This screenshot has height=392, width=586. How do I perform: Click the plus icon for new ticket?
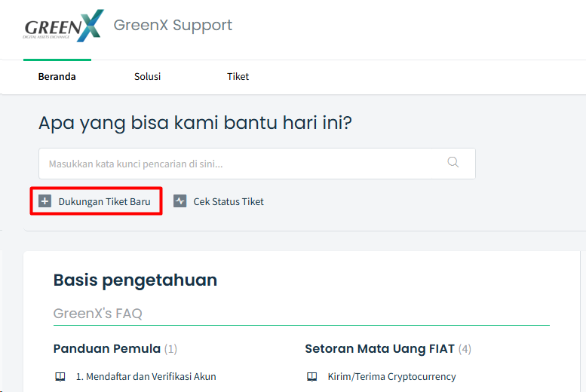coord(44,201)
